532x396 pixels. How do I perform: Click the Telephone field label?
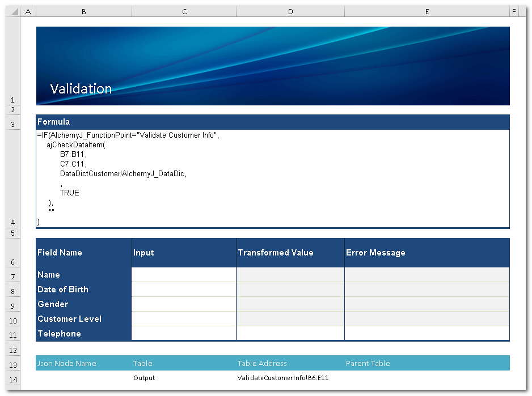tap(84, 334)
